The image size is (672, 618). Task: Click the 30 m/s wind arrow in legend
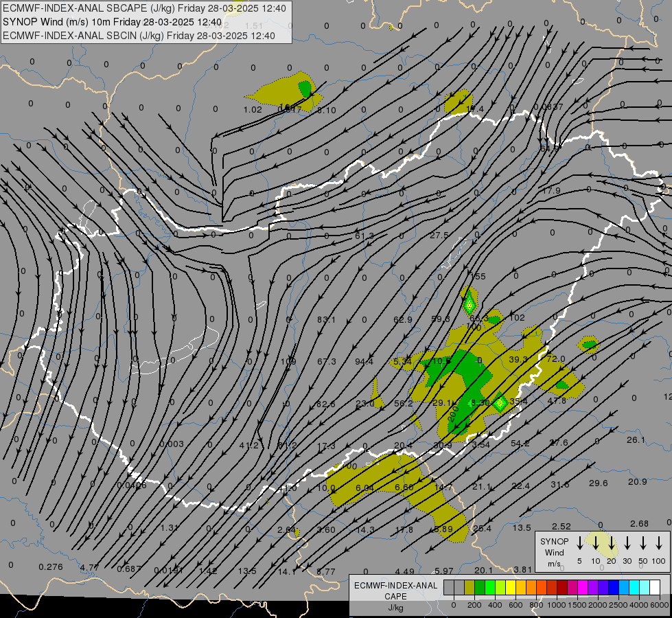pyautogui.click(x=627, y=543)
